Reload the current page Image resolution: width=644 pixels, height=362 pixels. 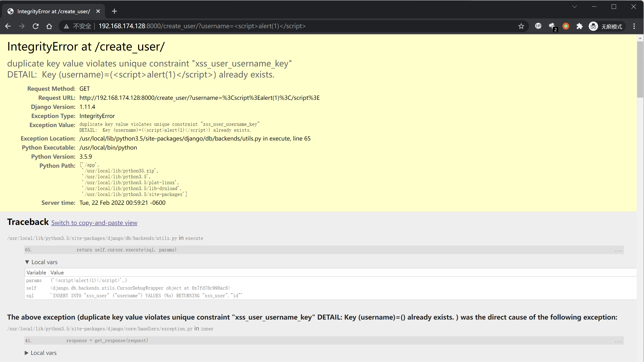(36, 26)
